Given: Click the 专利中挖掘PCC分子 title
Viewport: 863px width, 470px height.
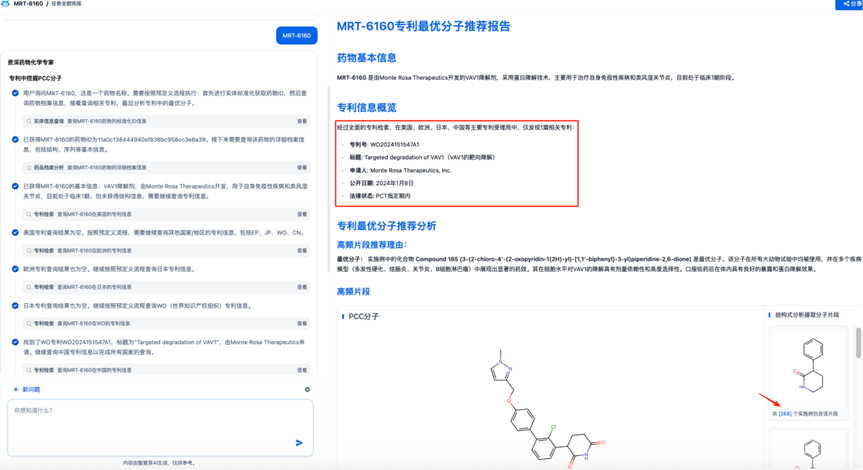Looking at the screenshot, I should (35, 78).
